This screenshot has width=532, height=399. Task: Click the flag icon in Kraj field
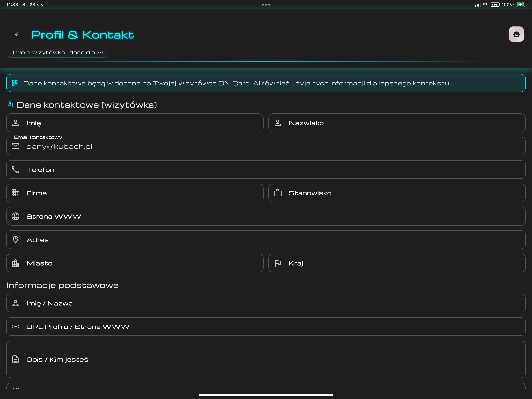pos(277,263)
